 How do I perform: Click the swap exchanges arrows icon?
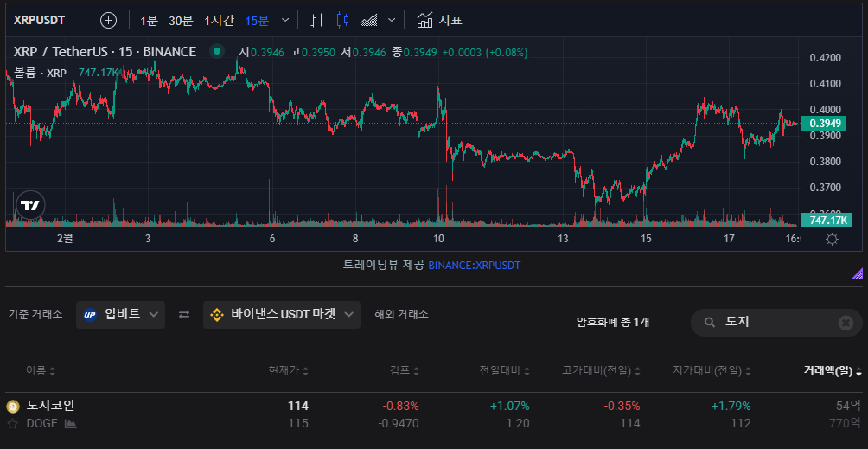(184, 314)
